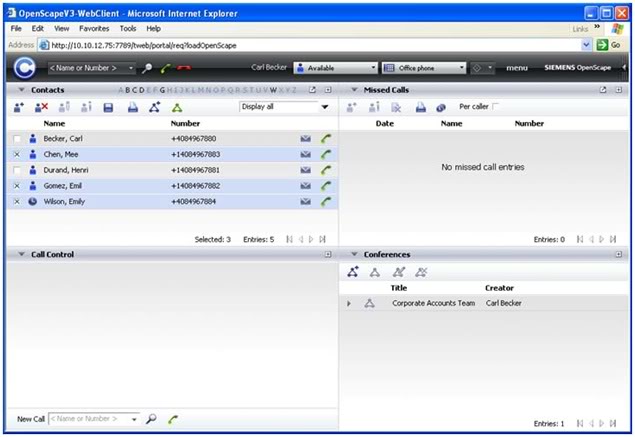Click the browser address bar URL field

315,45
